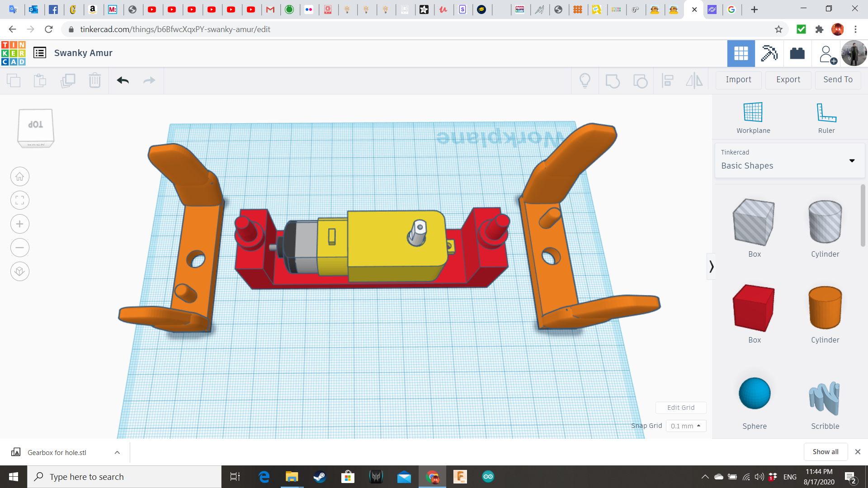The image size is (868, 488).
Task: Zoom in using the plus icon
Action: point(19,224)
